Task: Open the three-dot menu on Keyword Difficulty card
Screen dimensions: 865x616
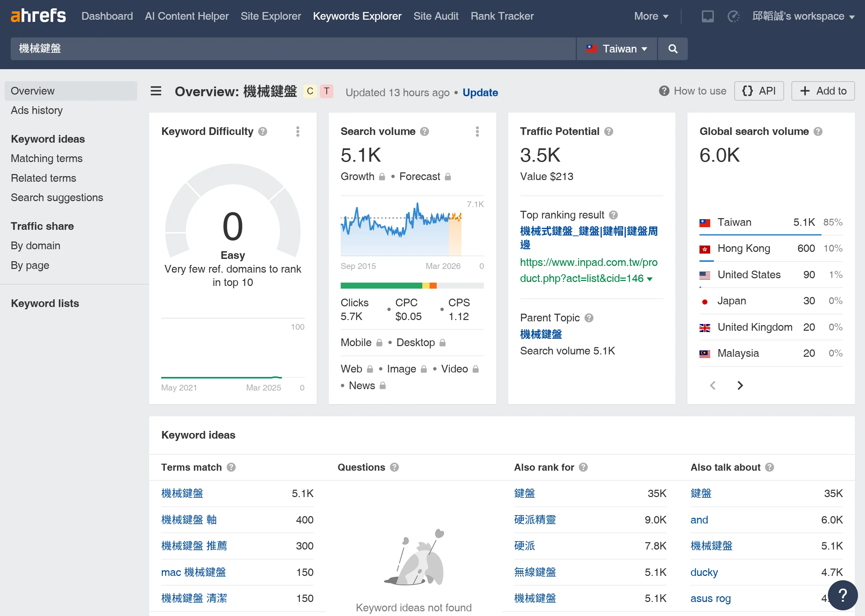Action: tap(298, 131)
